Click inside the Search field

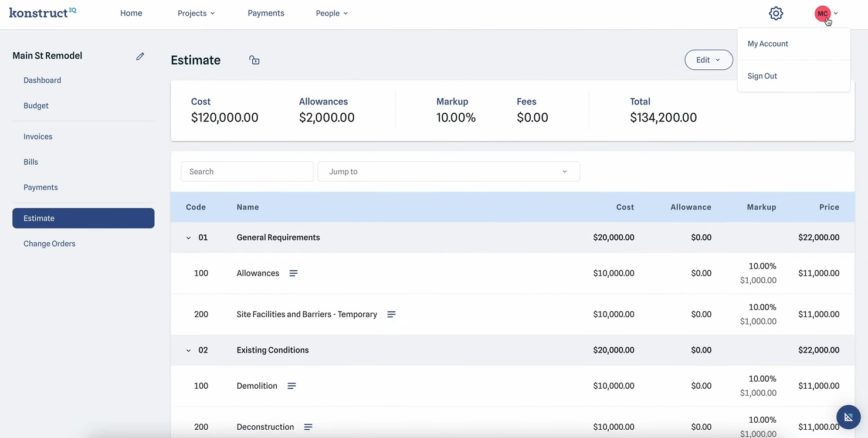[x=246, y=171]
